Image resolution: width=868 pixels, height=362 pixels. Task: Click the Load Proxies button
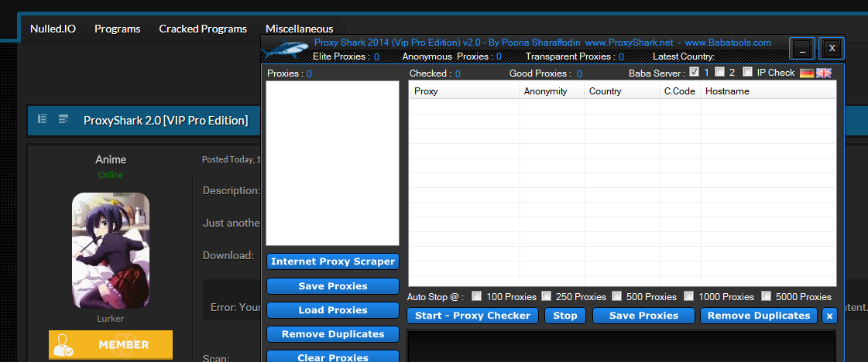point(333,310)
